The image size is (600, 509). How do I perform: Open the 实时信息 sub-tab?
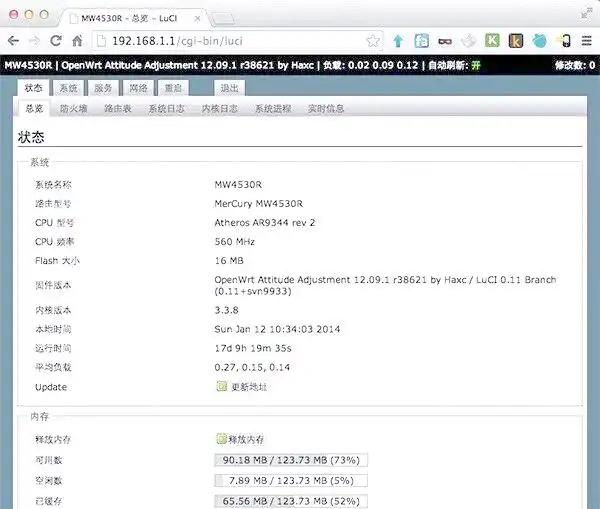[x=326, y=109]
